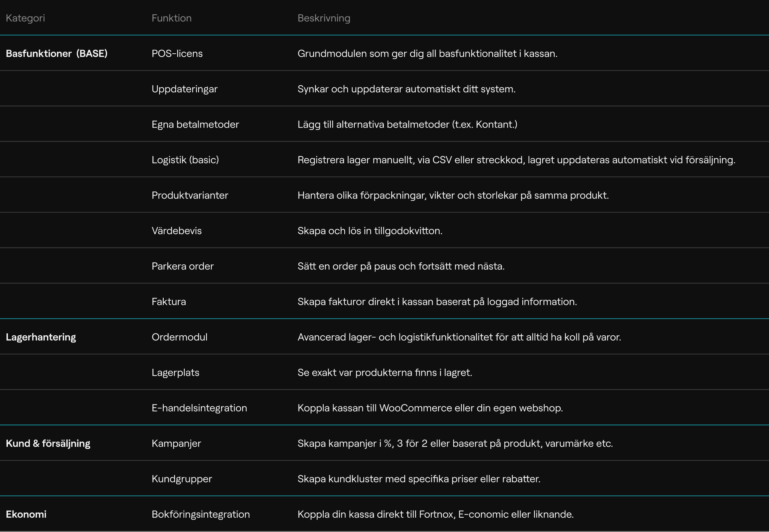The height and width of the screenshot is (532, 769).
Task: Click the Ekonomi category heading
Action: tap(26, 514)
